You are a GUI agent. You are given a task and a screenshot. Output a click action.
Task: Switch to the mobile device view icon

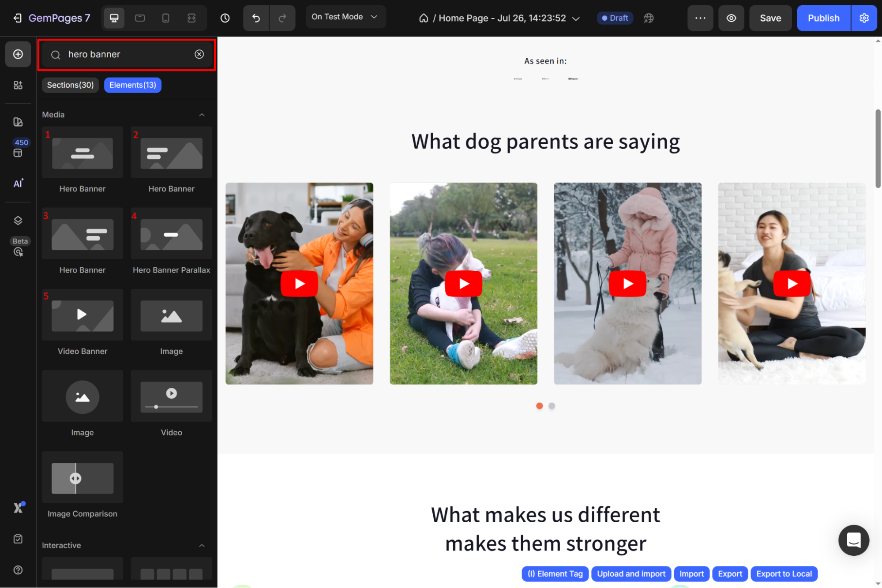point(165,18)
